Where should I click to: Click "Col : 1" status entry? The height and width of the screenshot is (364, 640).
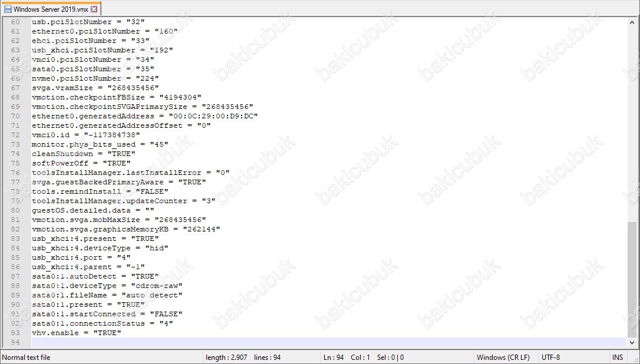361,358
